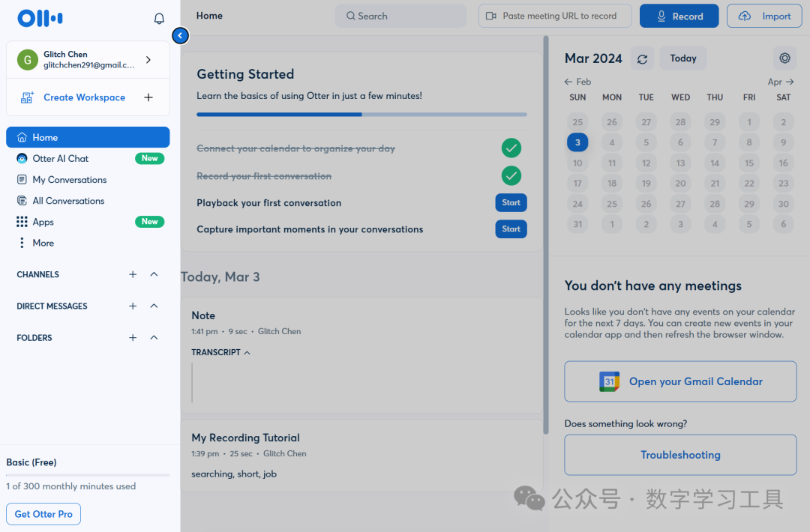Click the Otter logo
This screenshot has height=532, width=810.
point(40,18)
